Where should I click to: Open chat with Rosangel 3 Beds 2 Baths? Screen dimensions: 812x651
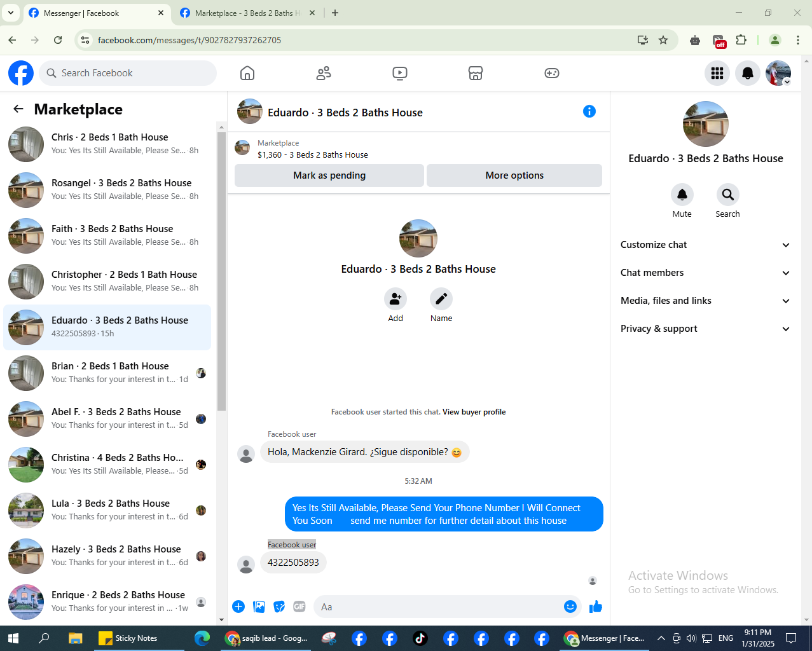[x=107, y=190]
